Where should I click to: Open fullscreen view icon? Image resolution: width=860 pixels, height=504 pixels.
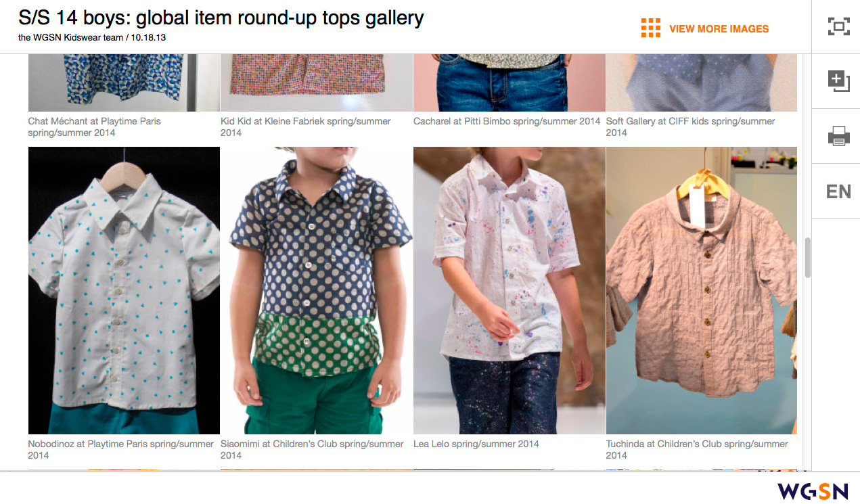click(x=838, y=26)
